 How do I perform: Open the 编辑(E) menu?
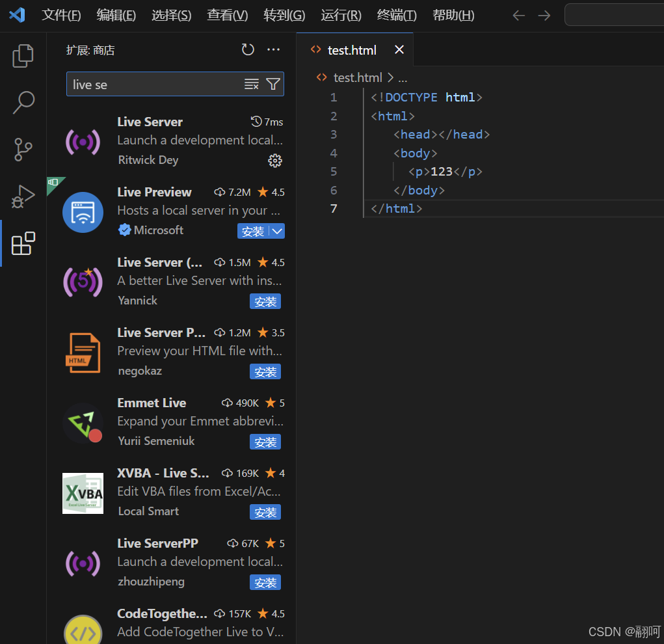coord(116,16)
